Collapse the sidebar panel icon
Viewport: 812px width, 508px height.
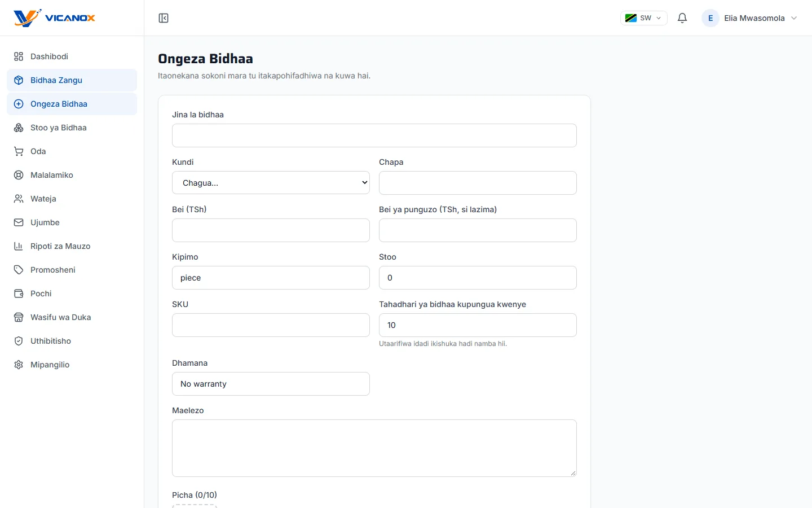(x=164, y=18)
